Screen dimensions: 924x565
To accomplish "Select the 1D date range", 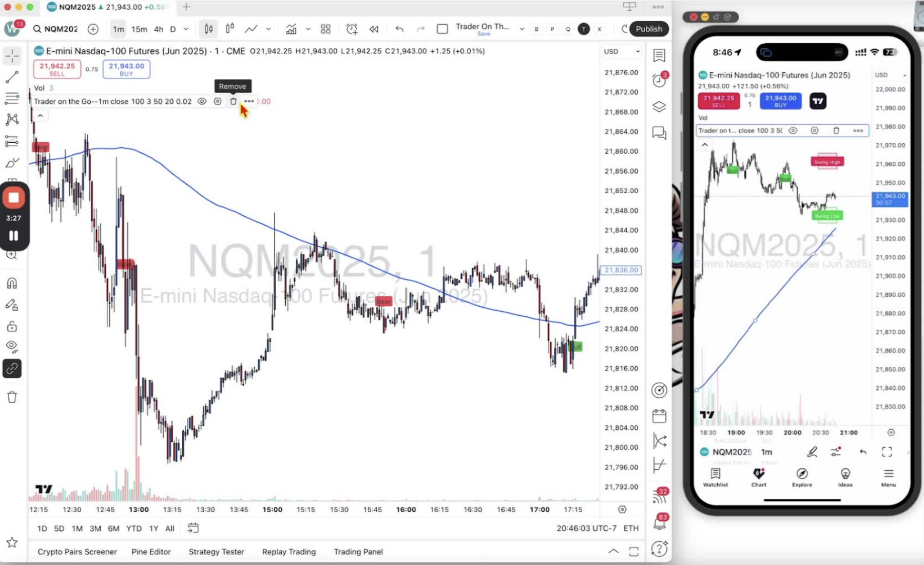I will pos(42,528).
